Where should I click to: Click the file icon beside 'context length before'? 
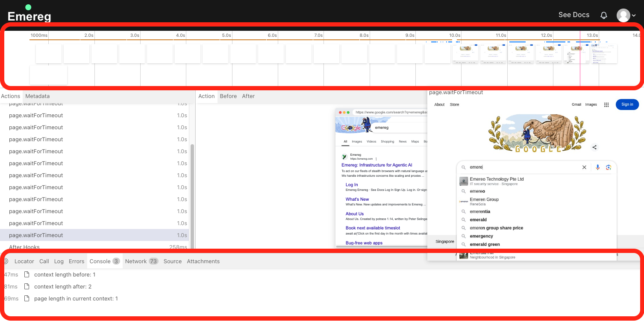click(27, 274)
